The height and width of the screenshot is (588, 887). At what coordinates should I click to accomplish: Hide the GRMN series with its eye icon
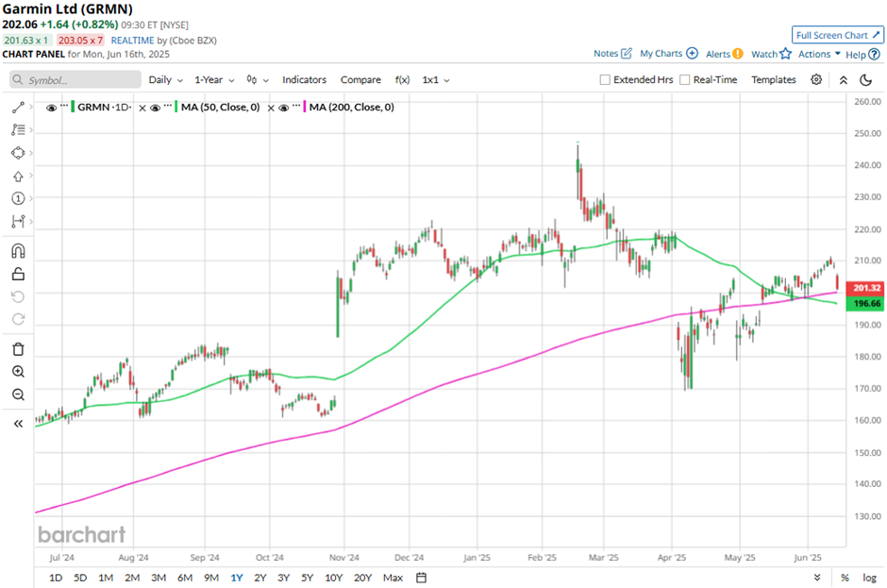click(50, 108)
